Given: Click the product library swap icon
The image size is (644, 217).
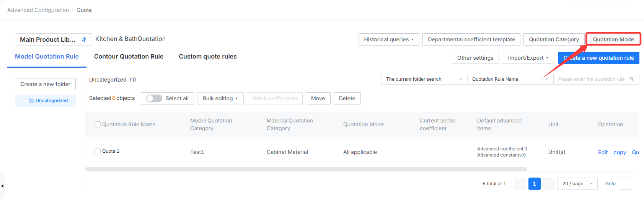Looking at the screenshot, I should tap(84, 39).
